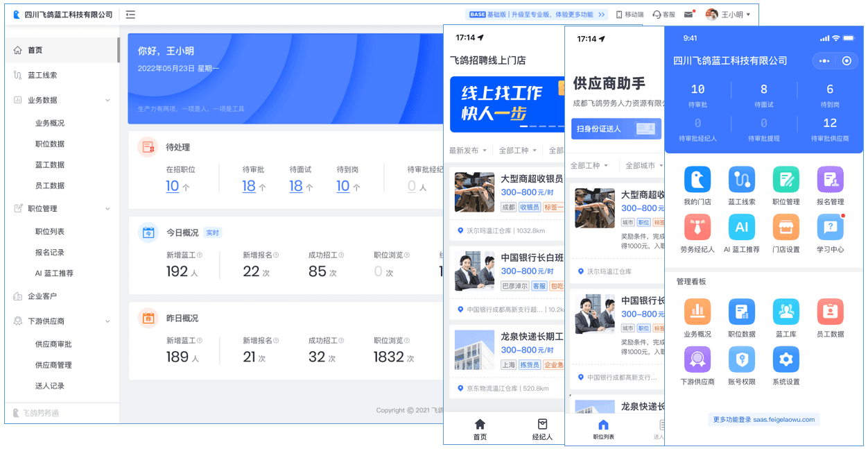Collapse sidebar with the menu fold icon

(x=130, y=15)
